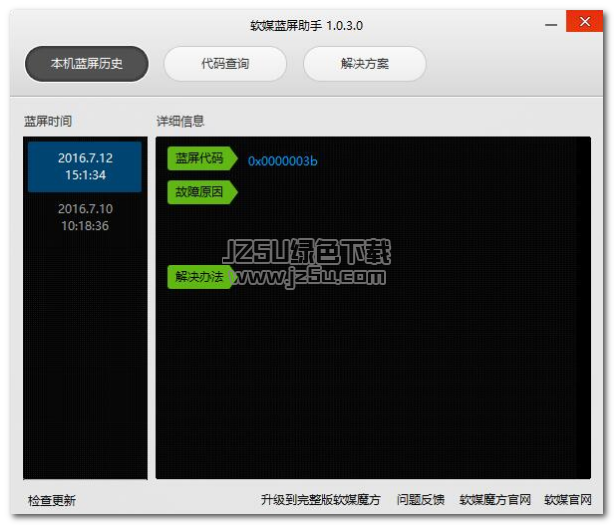Click the 蓝屏时间 heading text
Image resolution: width=614 pixels, height=525 pixels.
48,121
